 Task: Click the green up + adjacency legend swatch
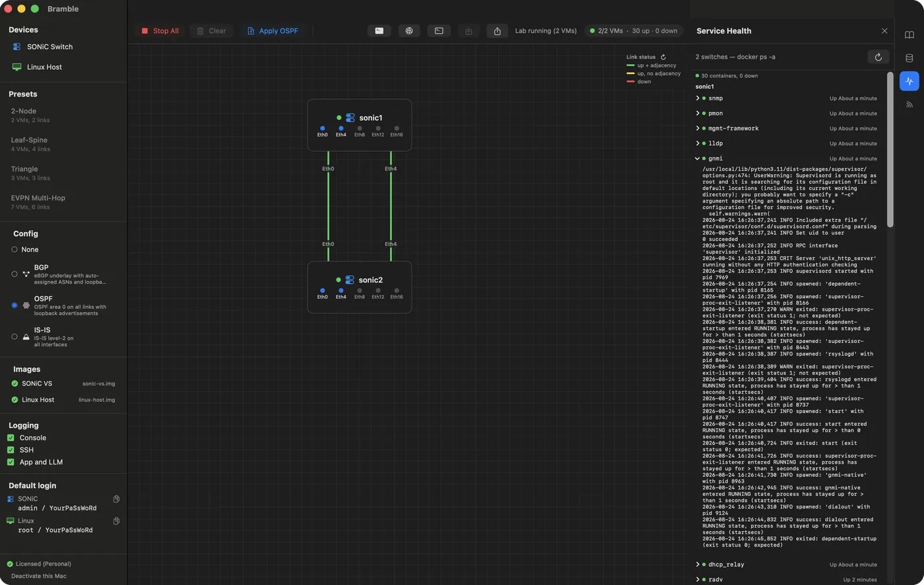[630, 66]
